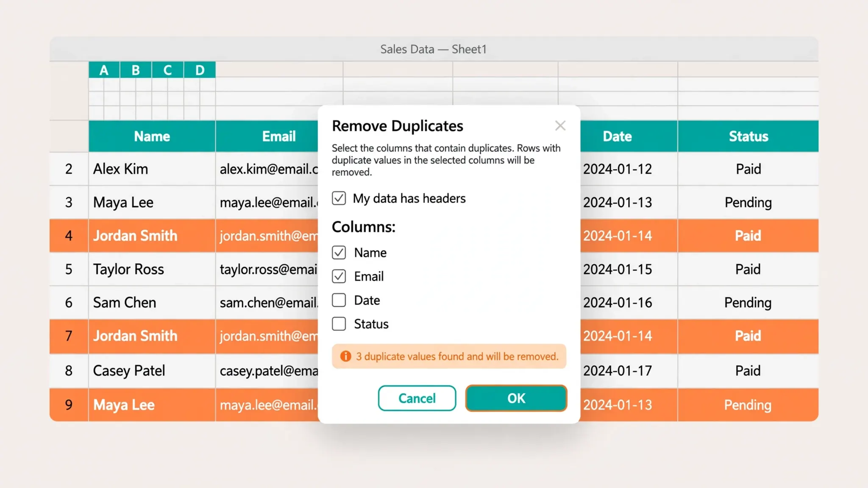This screenshot has height=488, width=868.
Task: Click the Pending status in row 6
Action: [748, 302]
